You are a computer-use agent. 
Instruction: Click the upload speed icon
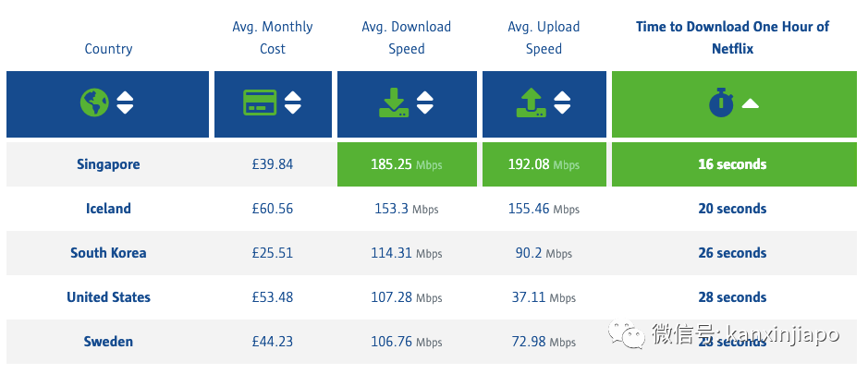tap(531, 103)
